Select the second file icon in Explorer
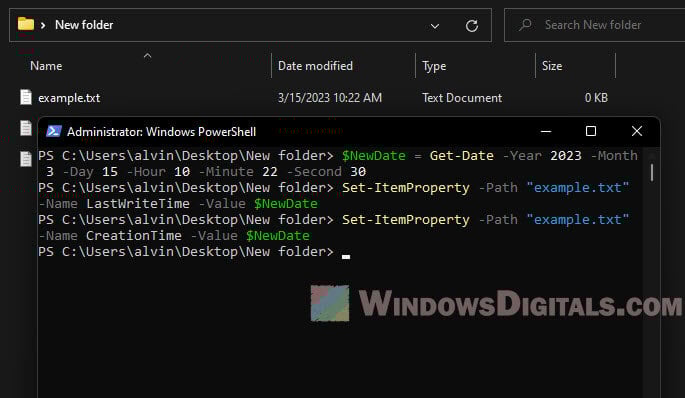This screenshot has height=398, width=685. (26, 128)
